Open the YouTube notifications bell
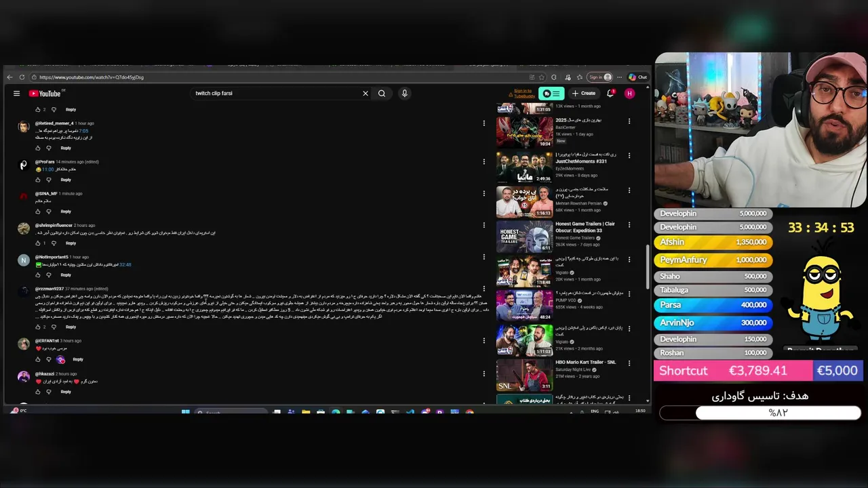This screenshot has height=488, width=868. point(610,94)
